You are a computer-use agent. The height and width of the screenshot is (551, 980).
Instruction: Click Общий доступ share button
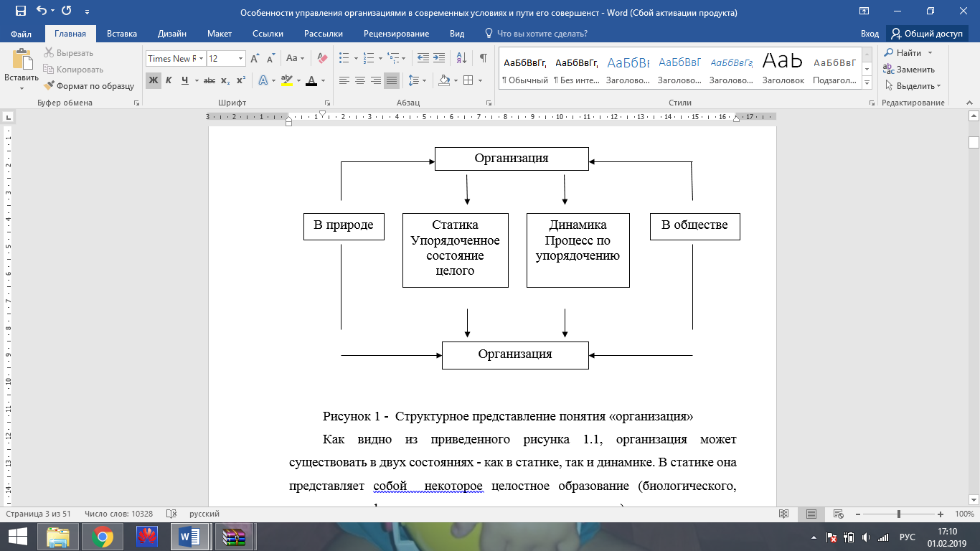(927, 34)
